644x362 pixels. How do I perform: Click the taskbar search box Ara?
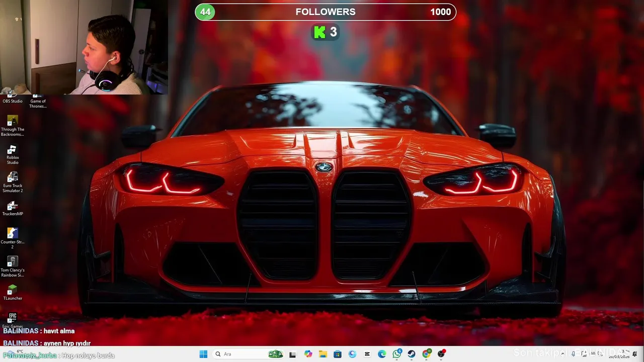tap(249, 354)
